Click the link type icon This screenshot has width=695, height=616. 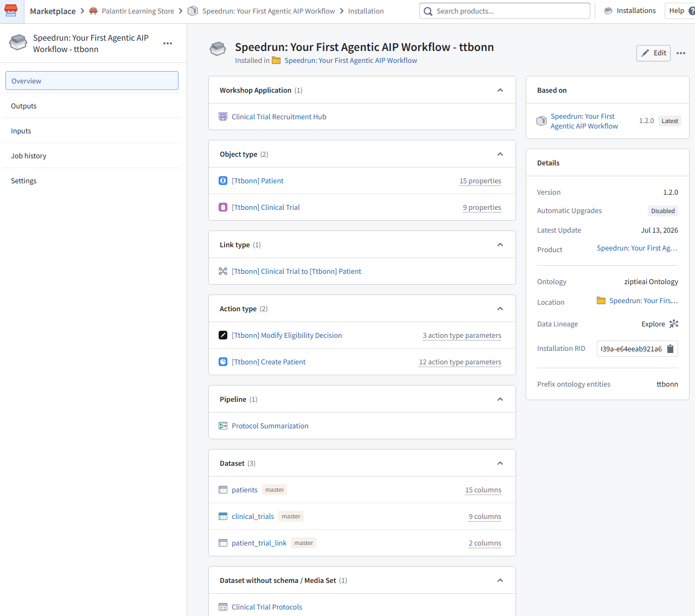[223, 271]
